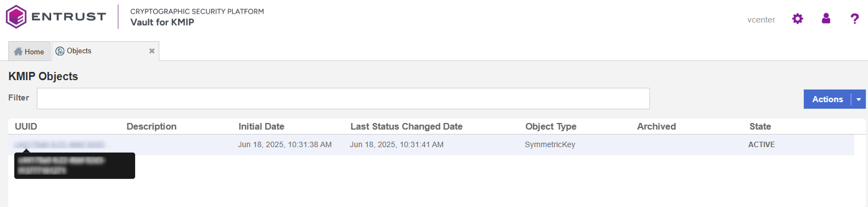
Task: Sort by the UUID column header
Action: pos(26,126)
